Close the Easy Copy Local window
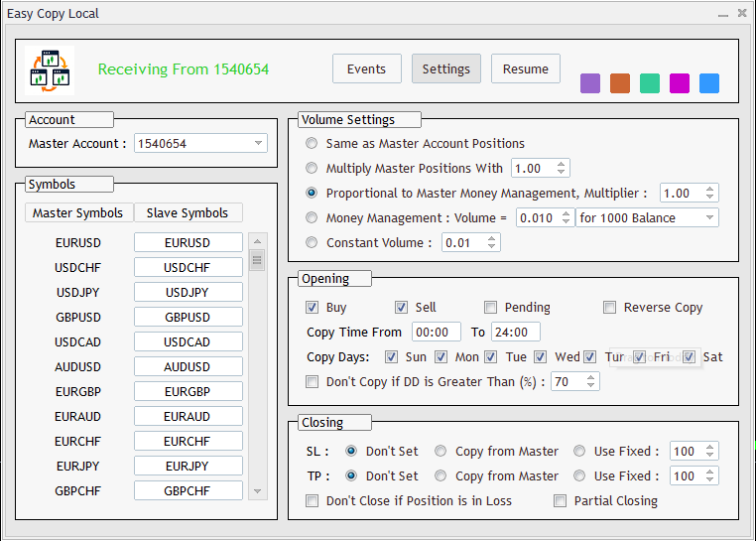The image size is (756, 541). point(742,13)
